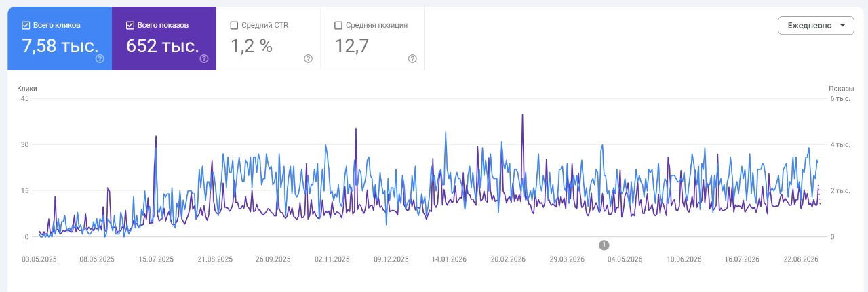Click date label 22.08.2026
Viewport: 868px width, 292px height.
801,259
